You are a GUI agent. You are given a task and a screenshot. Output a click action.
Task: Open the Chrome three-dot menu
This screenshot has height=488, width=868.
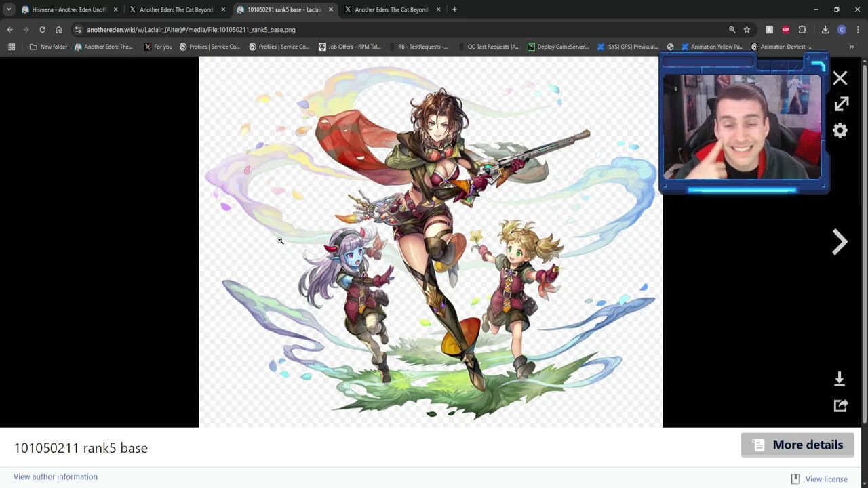coord(858,30)
